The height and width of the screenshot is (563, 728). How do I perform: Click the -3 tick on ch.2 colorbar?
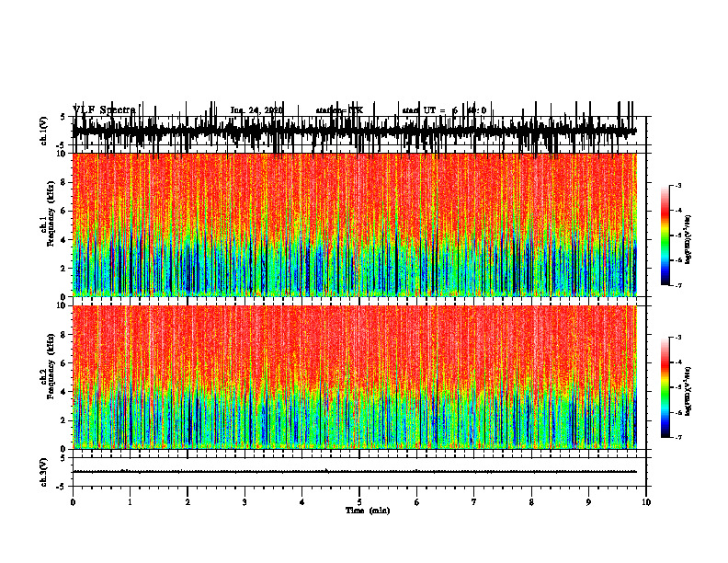click(678, 338)
